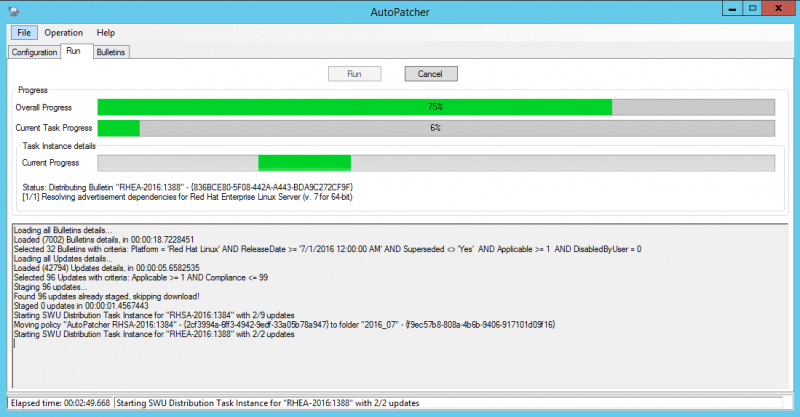
Task: Cancel the running patch operation
Action: [431, 74]
